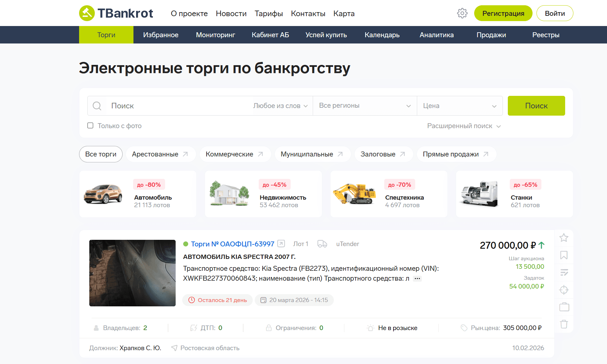The width and height of the screenshot is (607, 364).
Task: Click the magnifier icon in the search box
Action: [x=97, y=106]
